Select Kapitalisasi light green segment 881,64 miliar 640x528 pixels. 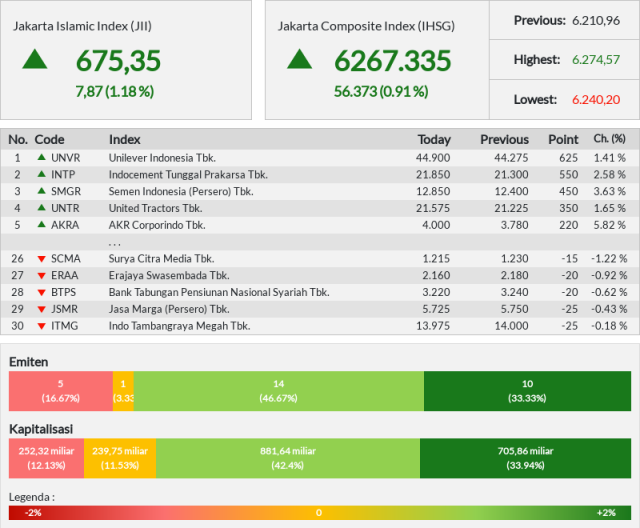[x=288, y=458]
